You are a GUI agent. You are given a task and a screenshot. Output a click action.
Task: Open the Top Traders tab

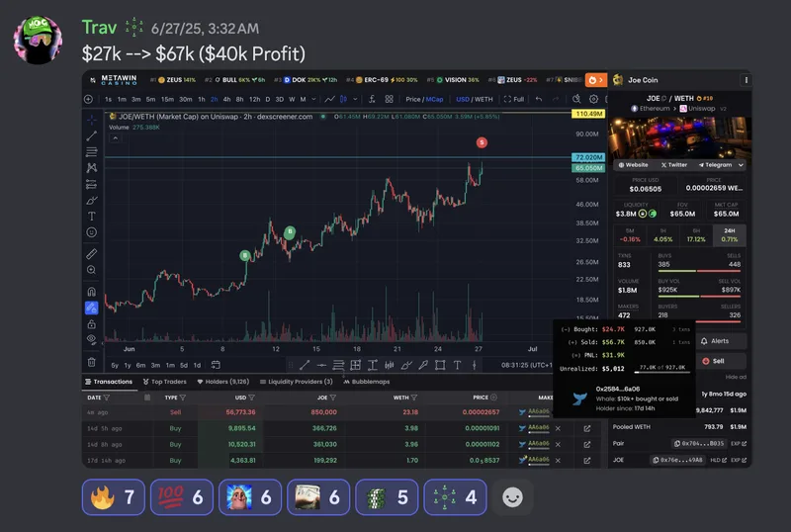click(x=164, y=382)
